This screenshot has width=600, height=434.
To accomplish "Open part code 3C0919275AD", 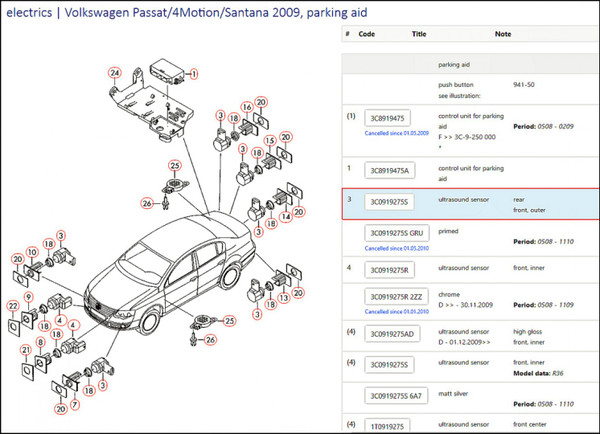I will tap(395, 332).
